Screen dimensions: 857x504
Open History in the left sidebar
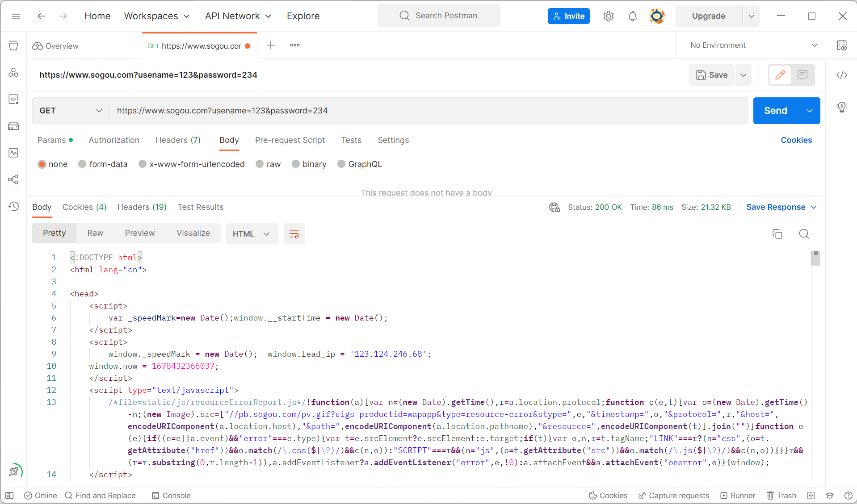(x=13, y=206)
